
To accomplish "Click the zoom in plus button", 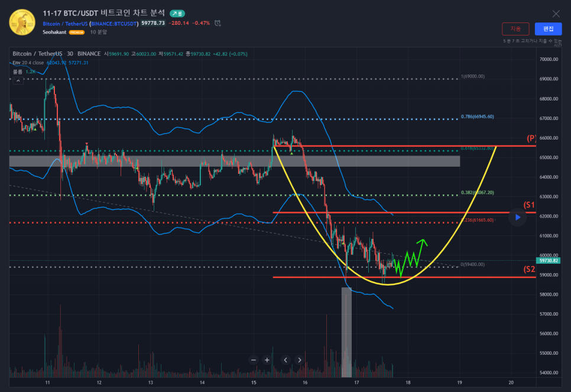I will pyautogui.click(x=267, y=359).
